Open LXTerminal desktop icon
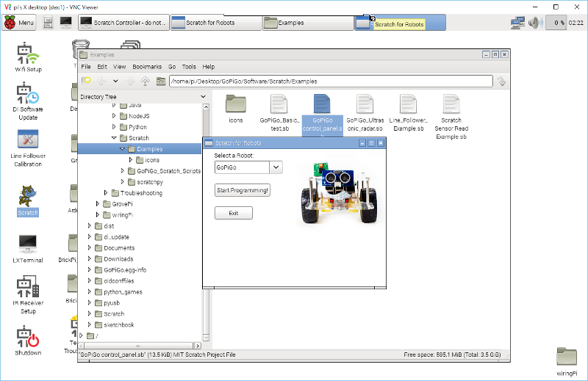 pyautogui.click(x=28, y=249)
